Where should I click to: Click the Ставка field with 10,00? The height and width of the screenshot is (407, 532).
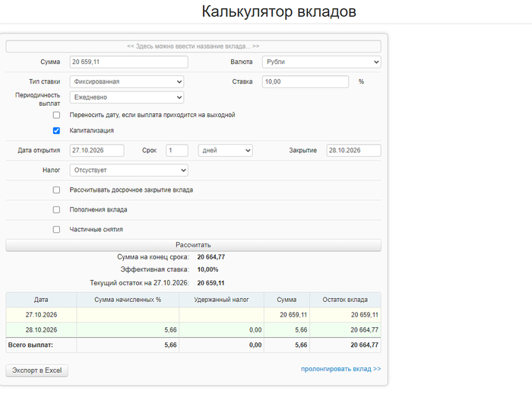(306, 81)
